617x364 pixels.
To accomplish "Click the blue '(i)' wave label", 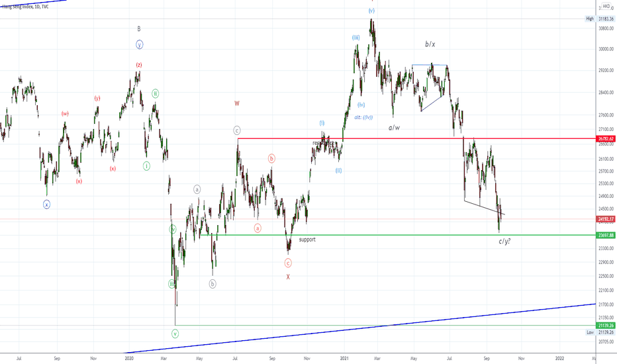I will [x=322, y=123].
